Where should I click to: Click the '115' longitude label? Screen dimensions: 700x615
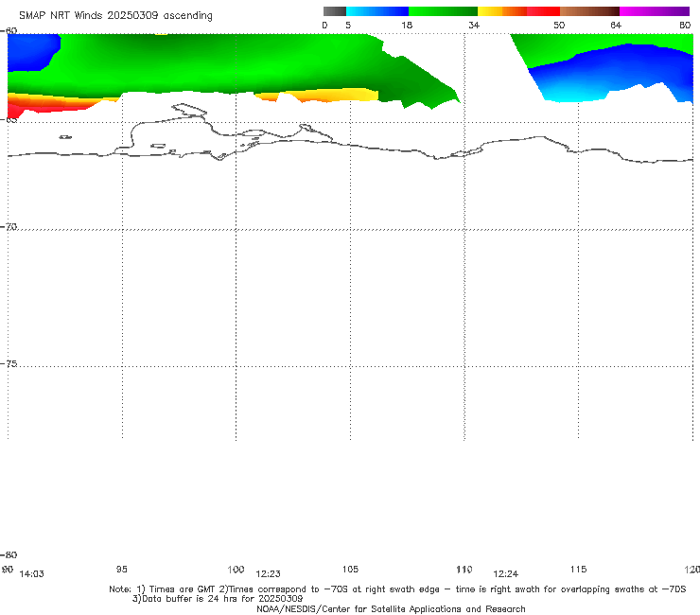578,569
